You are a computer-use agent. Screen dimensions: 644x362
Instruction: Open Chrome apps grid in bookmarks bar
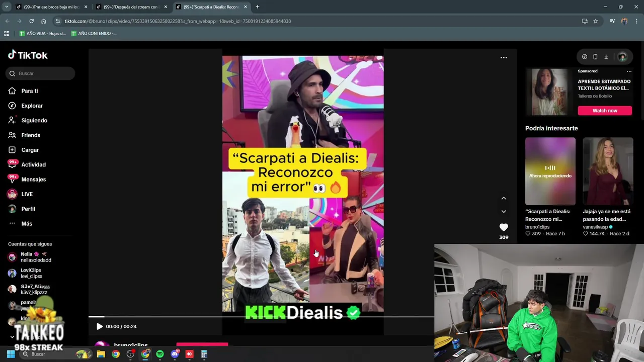[x=7, y=34]
